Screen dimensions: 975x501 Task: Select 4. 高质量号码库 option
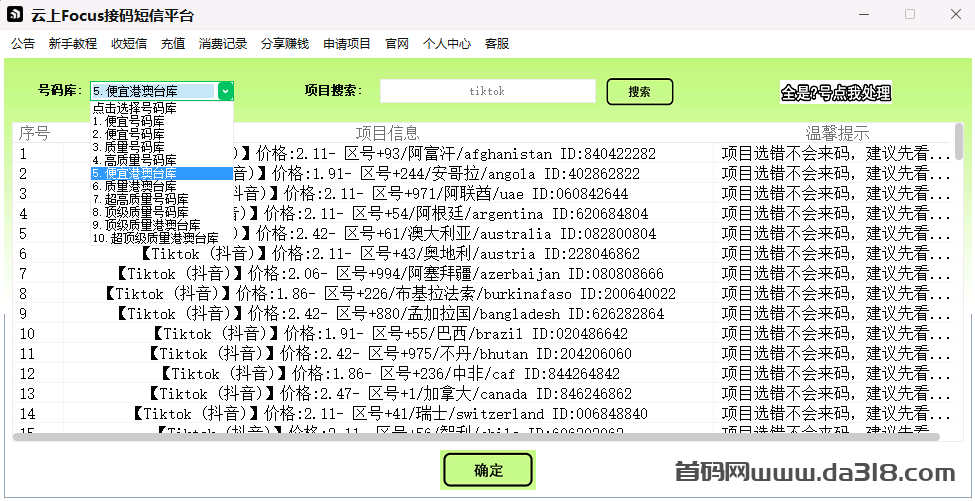click(162, 160)
